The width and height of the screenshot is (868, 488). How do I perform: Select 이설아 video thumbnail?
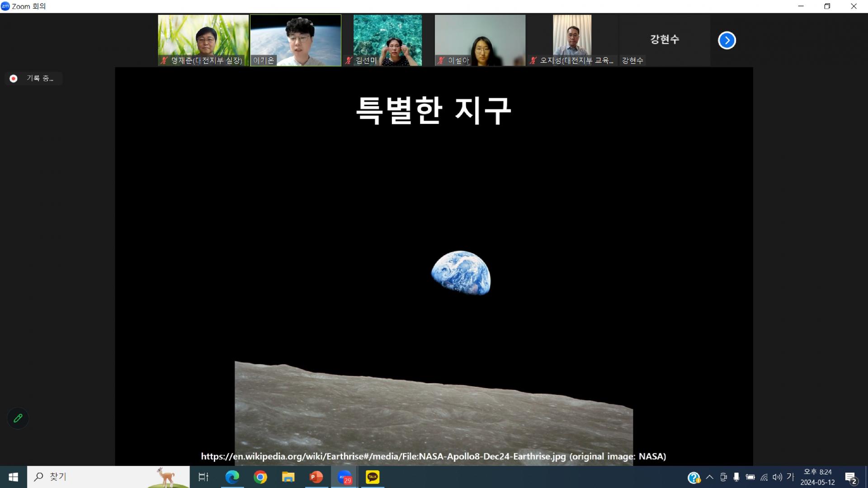tap(480, 40)
